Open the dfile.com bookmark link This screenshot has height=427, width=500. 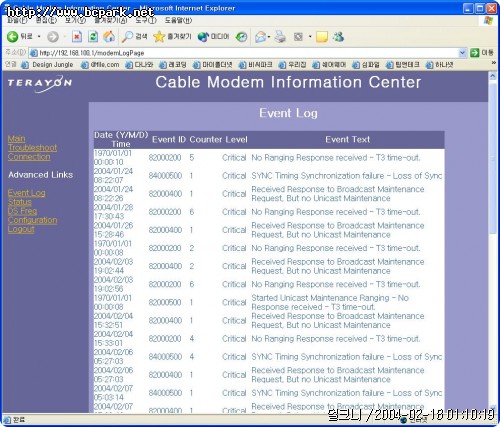[100, 65]
